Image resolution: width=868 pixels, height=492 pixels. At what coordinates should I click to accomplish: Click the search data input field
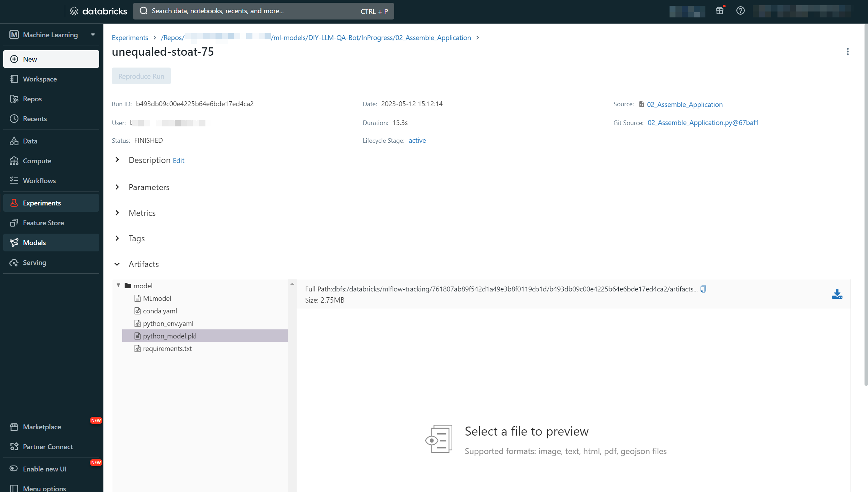point(251,11)
